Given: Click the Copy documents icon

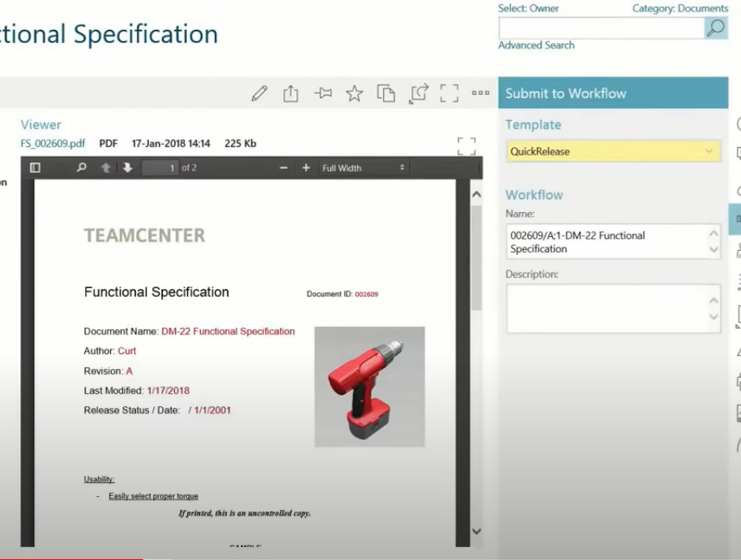Looking at the screenshot, I should point(385,93).
